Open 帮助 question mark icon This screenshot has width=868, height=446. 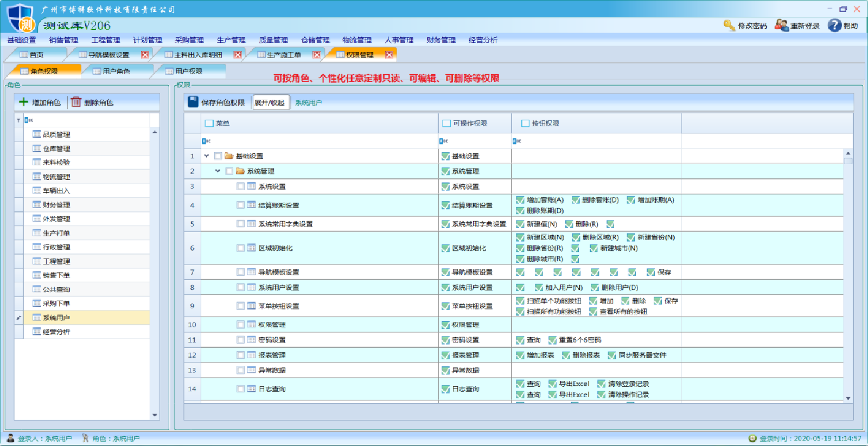point(834,25)
